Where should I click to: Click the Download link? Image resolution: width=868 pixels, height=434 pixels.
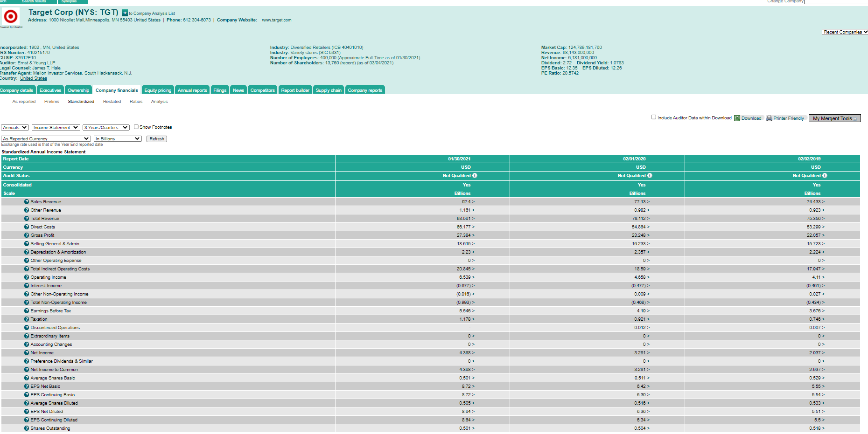[x=751, y=118]
